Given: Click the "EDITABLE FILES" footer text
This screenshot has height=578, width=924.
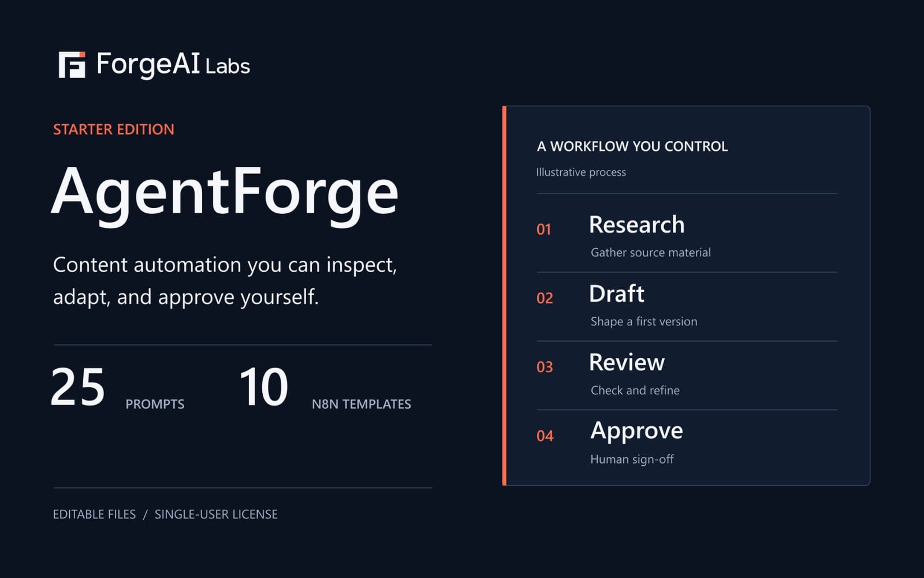Looking at the screenshot, I should (x=95, y=514).
